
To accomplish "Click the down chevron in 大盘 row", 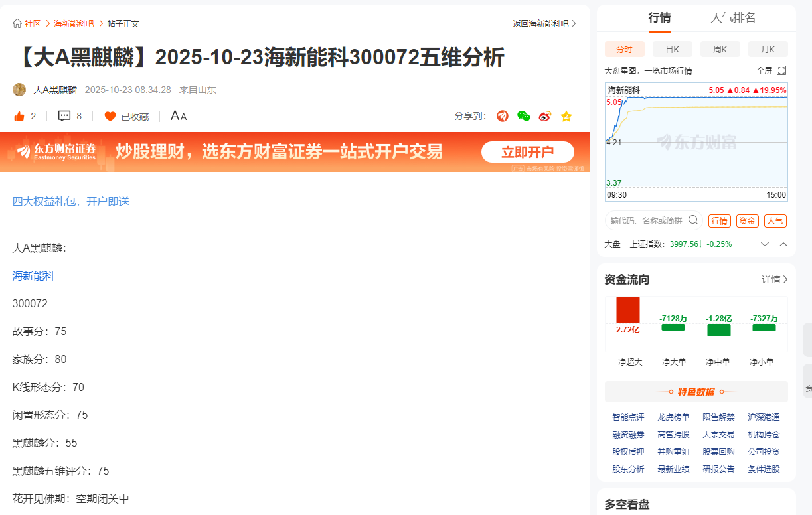I will pos(765,244).
